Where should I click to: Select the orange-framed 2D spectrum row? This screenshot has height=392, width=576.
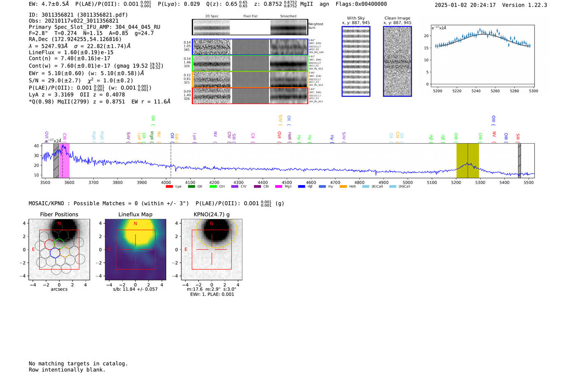pos(250,79)
